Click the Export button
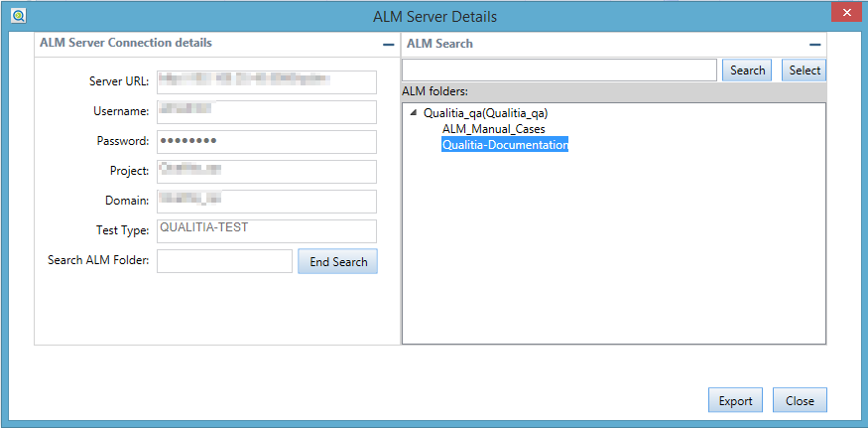This screenshot has width=868, height=428. coord(735,400)
